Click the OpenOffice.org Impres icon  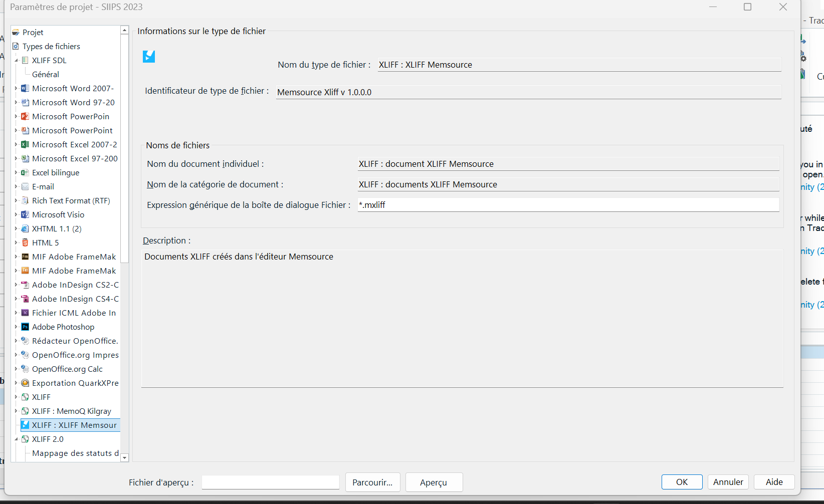click(x=25, y=355)
